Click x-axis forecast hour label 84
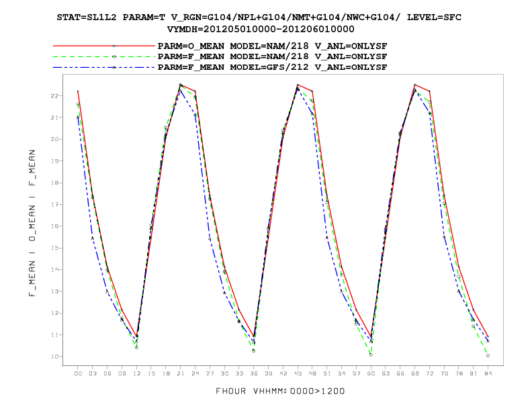The width and height of the screenshot is (532, 411). [488, 373]
